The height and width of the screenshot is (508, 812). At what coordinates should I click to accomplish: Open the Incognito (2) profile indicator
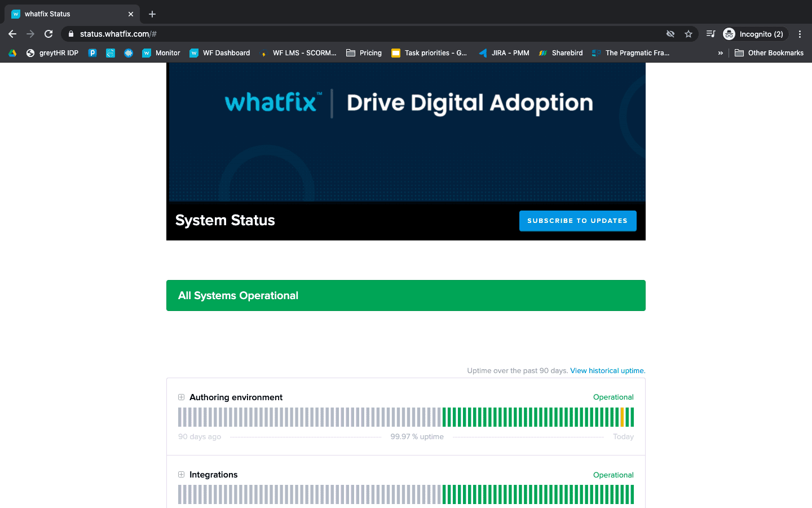755,34
